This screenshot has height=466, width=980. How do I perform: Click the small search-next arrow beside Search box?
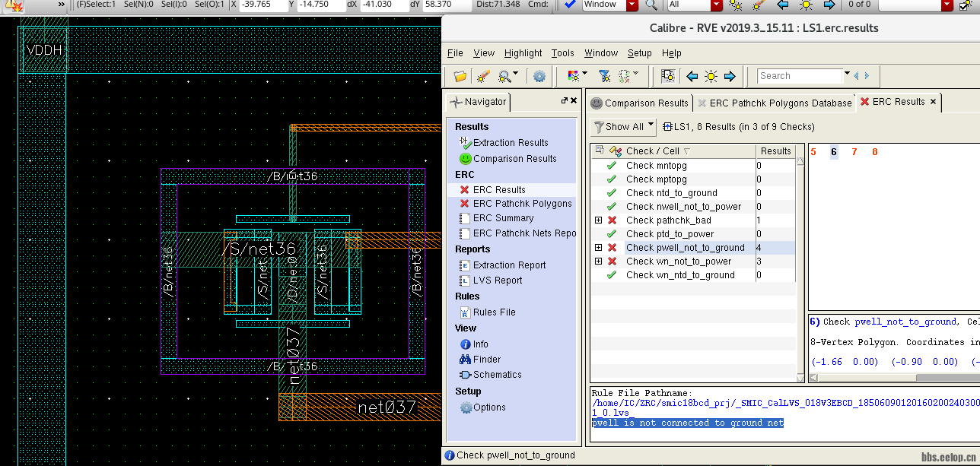point(866,76)
